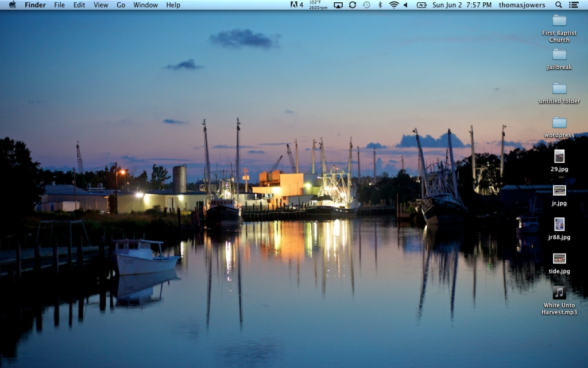Open the File menu
This screenshot has height=368, width=588.
(x=59, y=5)
